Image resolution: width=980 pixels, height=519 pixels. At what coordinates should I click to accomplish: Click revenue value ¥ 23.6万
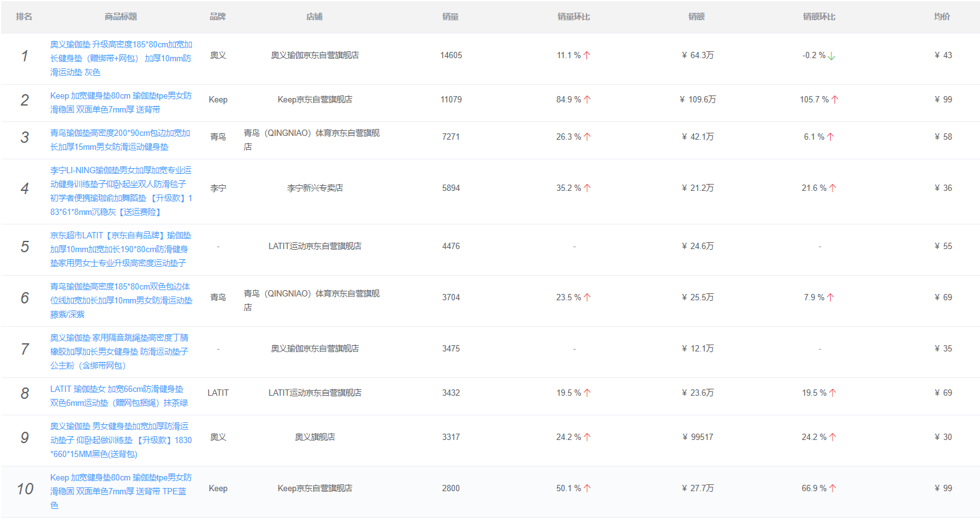click(x=698, y=393)
